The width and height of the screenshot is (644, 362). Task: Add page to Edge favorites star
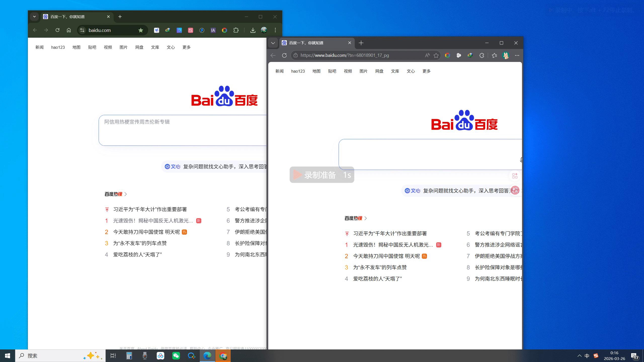click(x=436, y=55)
